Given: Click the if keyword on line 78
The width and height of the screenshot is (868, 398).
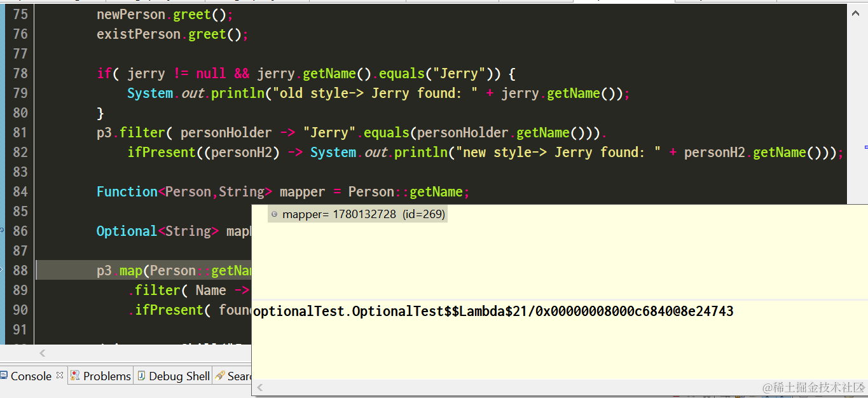Looking at the screenshot, I should click(x=104, y=73).
